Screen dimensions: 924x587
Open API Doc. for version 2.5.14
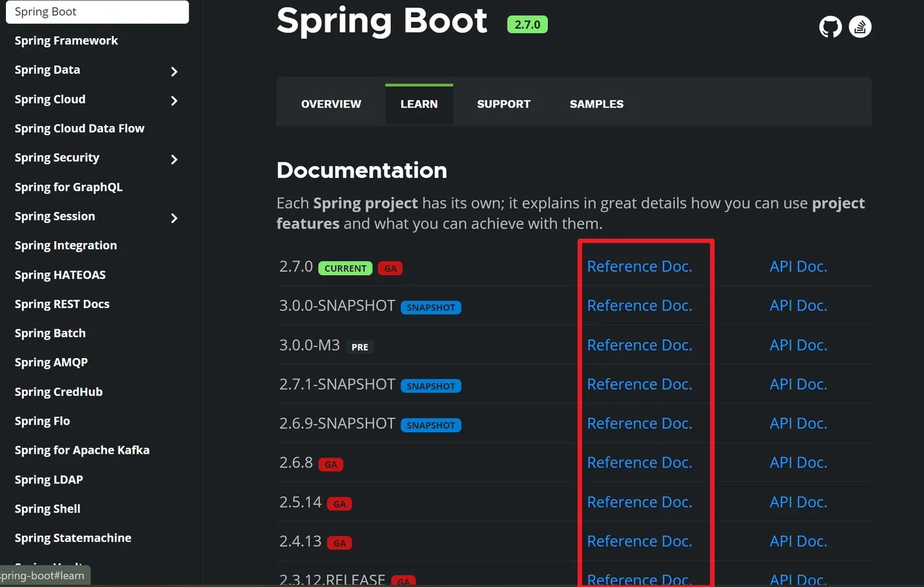[798, 502]
